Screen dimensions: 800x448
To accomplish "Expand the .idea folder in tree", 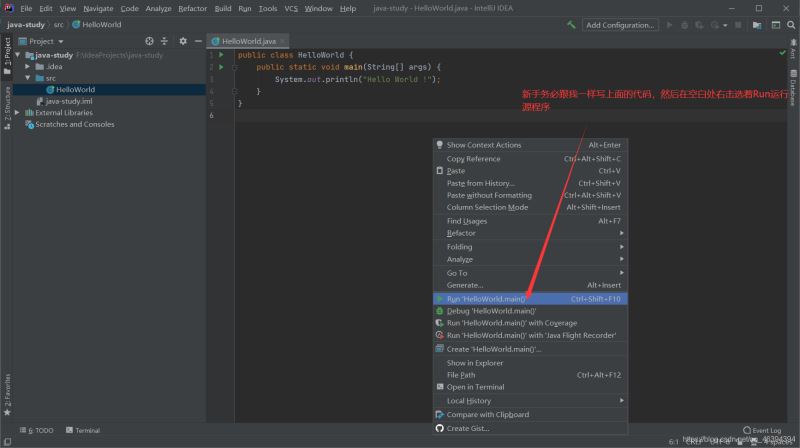I will point(28,66).
